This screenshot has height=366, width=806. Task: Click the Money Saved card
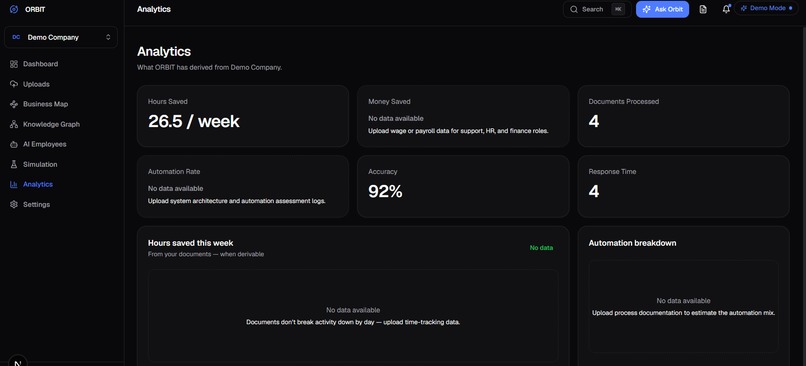[463, 116]
